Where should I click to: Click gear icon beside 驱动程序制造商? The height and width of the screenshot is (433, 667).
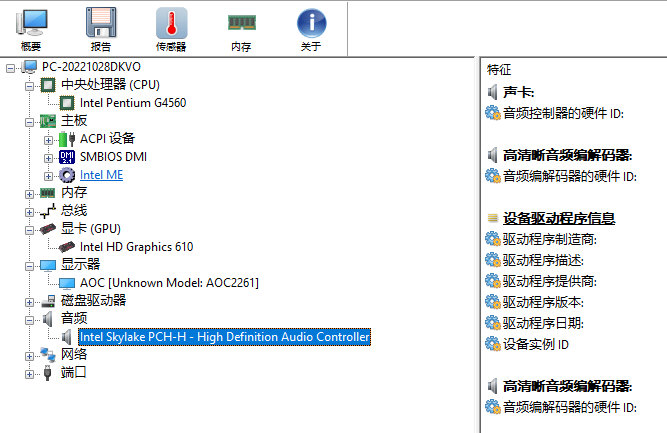tap(493, 239)
